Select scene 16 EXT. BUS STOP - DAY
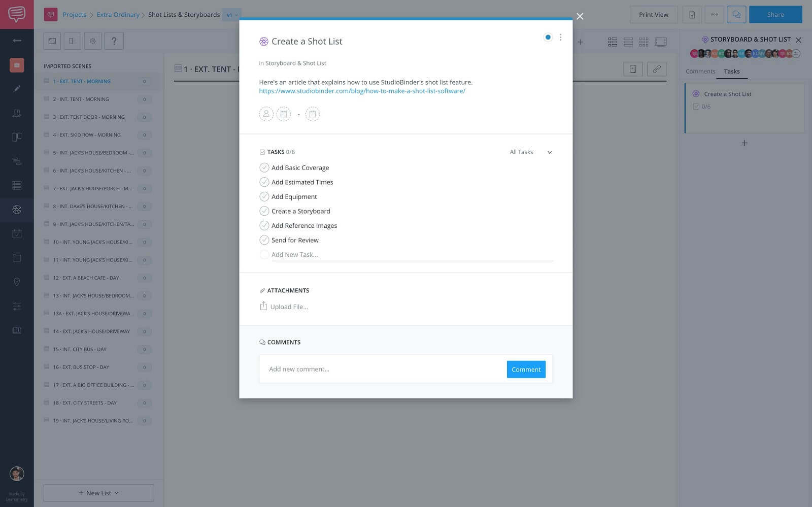Image resolution: width=812 pixels, height=507 pixels. [97, 367]
